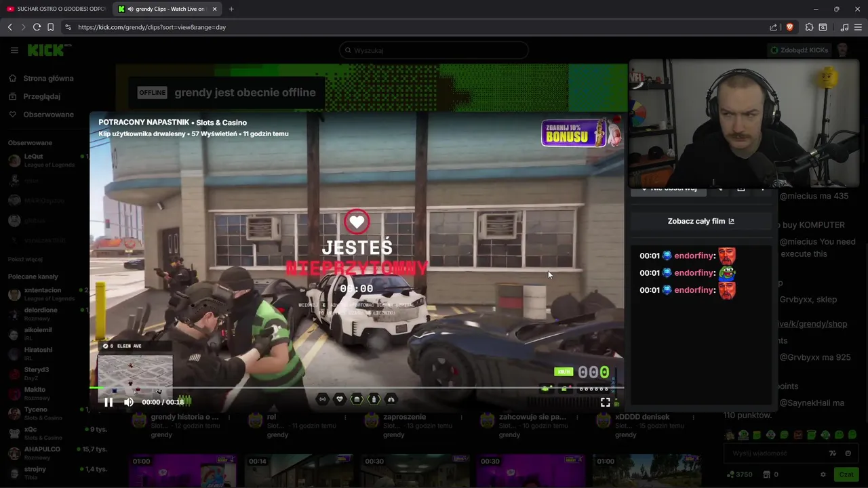This screenshot has width=868, height=488.
Task: Open a new browser tab
Action: coord(231,9)
